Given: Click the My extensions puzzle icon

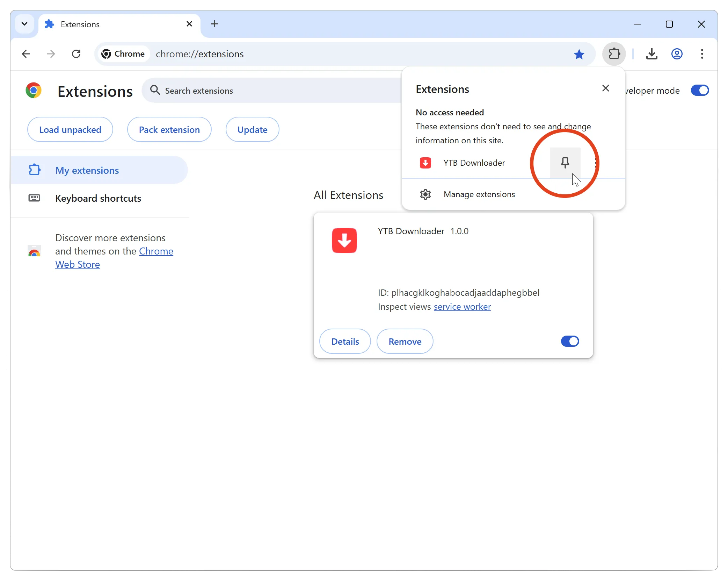Looking at the screenshot, I should 34,170.
